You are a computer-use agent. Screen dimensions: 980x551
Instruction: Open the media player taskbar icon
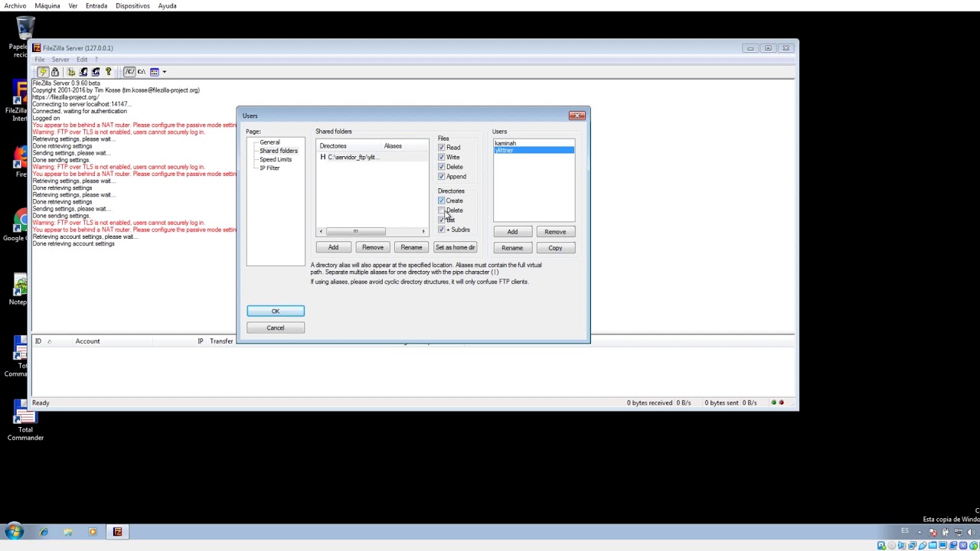click(93, 532)
